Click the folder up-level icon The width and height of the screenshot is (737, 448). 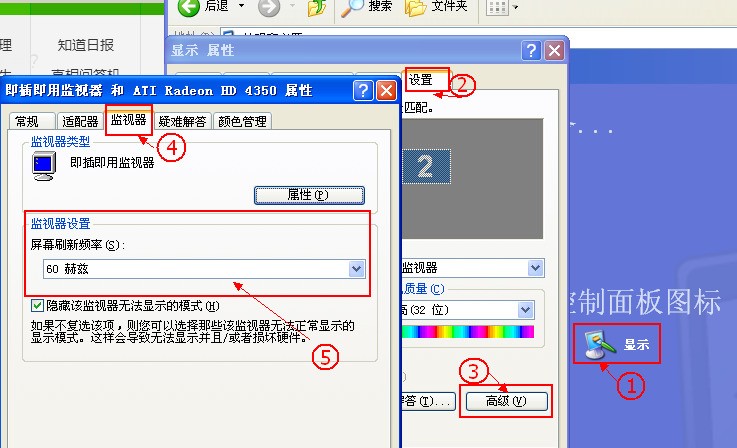[x=316, y=7]
